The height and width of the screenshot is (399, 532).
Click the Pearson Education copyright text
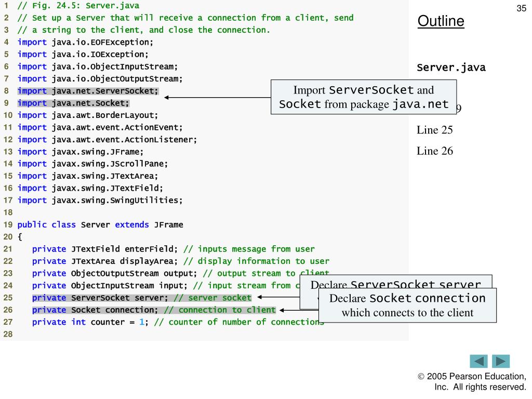click(x=472, y=376)
